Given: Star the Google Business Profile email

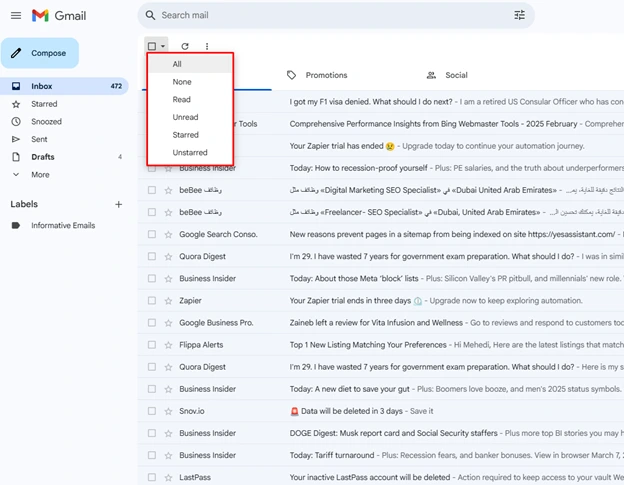Looking at the screenshot, I should [x=168, y=323].
